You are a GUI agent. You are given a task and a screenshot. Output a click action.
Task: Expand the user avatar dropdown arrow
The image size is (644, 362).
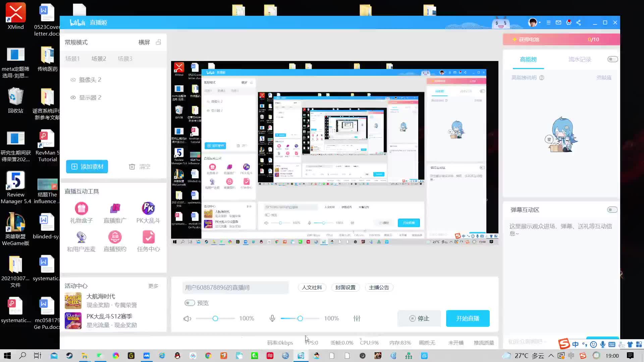tap(540, 22)
